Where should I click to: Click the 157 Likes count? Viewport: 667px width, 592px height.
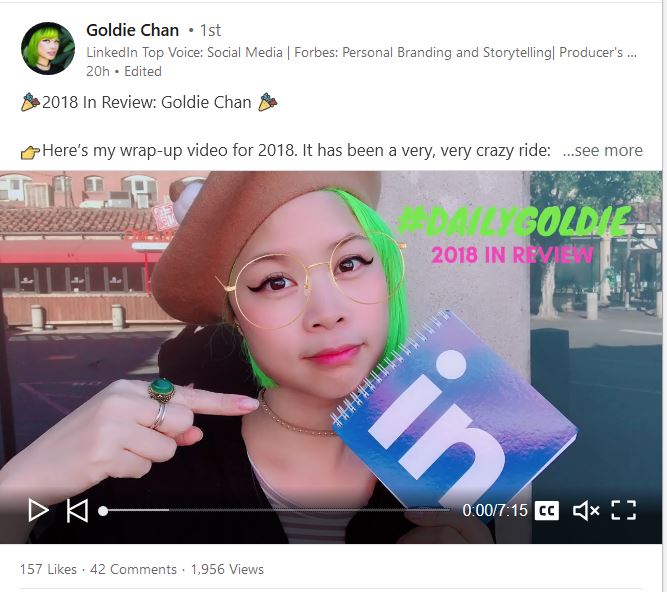click(48, 569)
